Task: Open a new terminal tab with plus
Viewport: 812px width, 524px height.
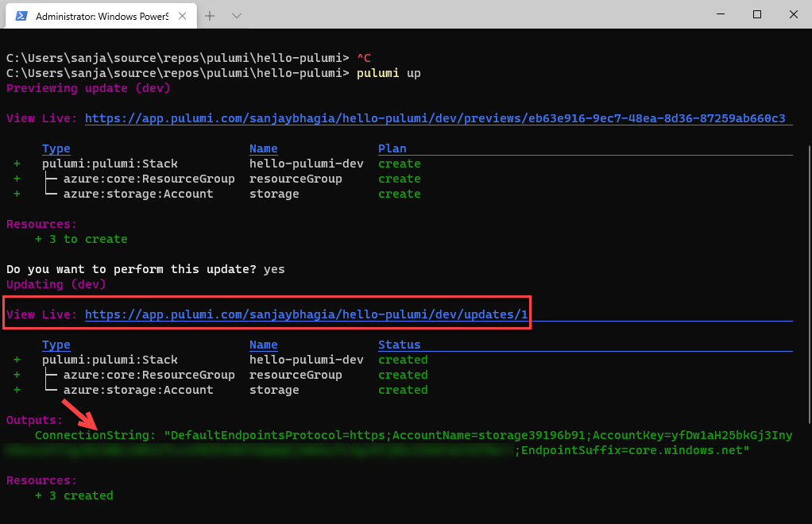Action: [x=210, y=16]
